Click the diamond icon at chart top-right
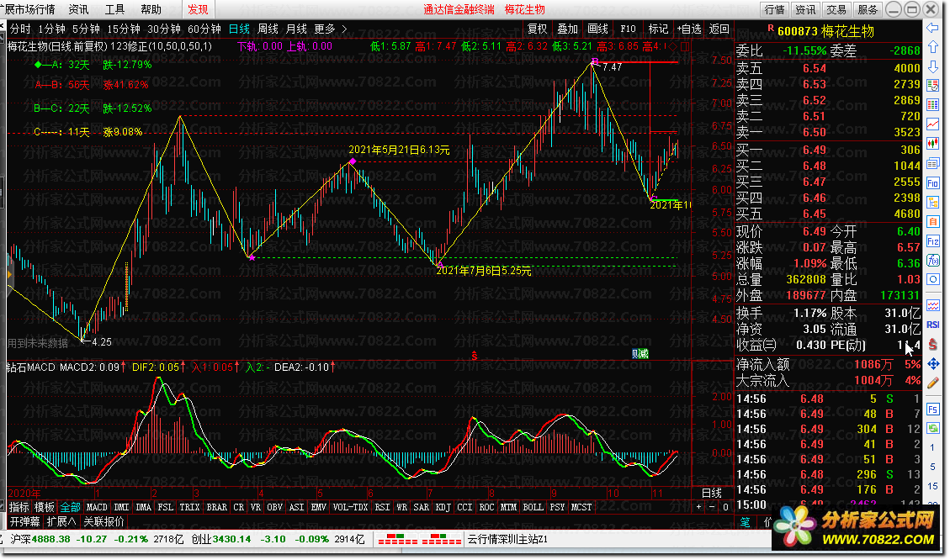Screen dimensions: 950x560 (673, 46)
